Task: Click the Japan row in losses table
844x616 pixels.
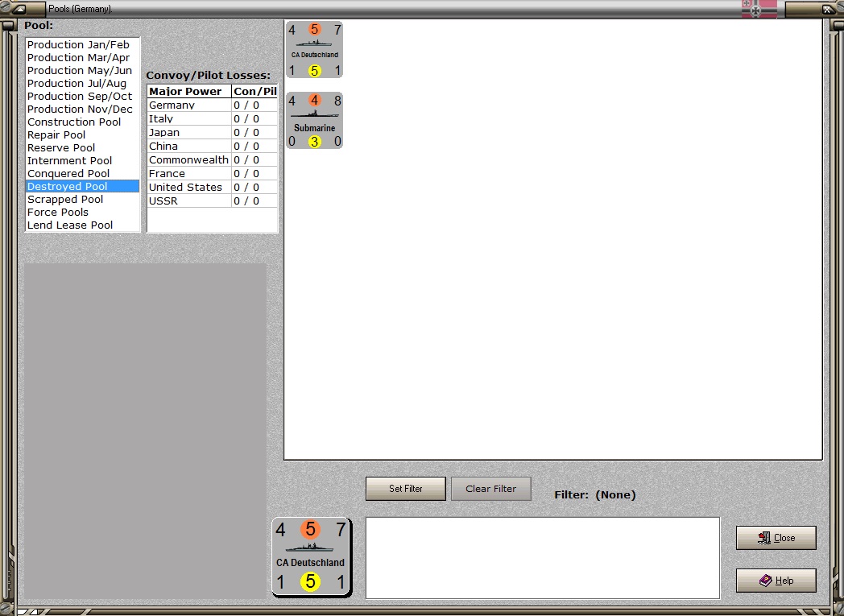Action: point(212,132)
